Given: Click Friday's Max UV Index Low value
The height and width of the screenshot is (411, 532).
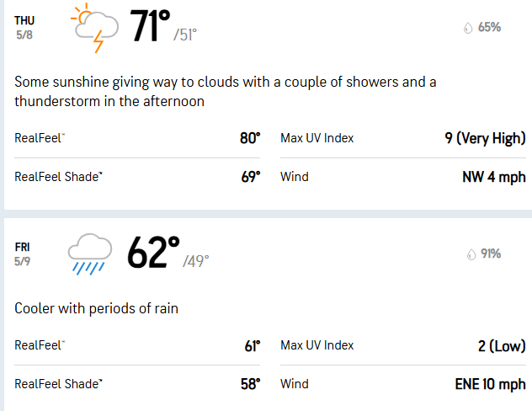Looking at the screenshot, I should tap(500, 345).
